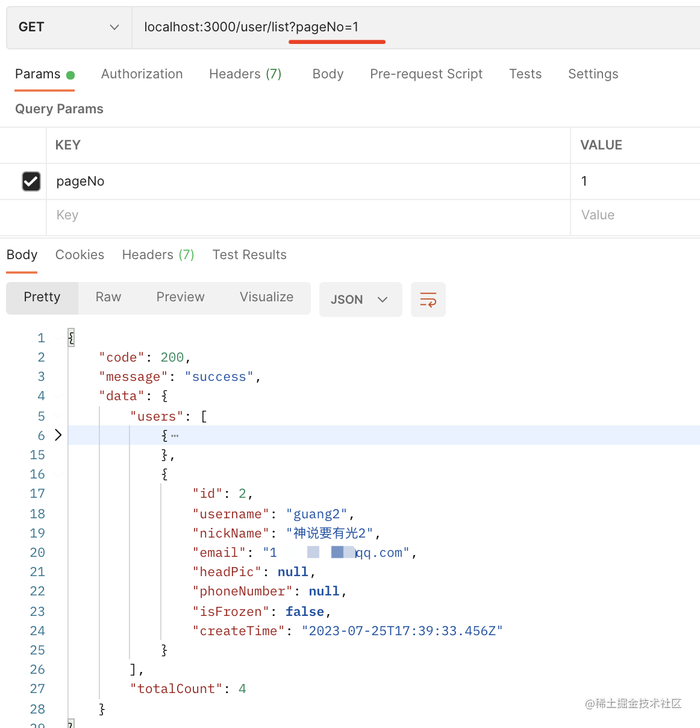Open the request Settings tab
Viewport: 700px width, 728px height.
[x=593, y=74]
